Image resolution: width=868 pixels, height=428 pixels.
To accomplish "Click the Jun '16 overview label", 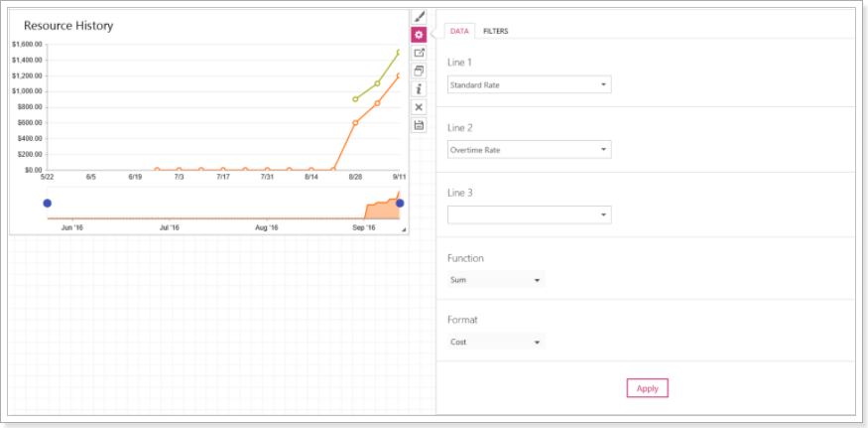I will [72, 227].
